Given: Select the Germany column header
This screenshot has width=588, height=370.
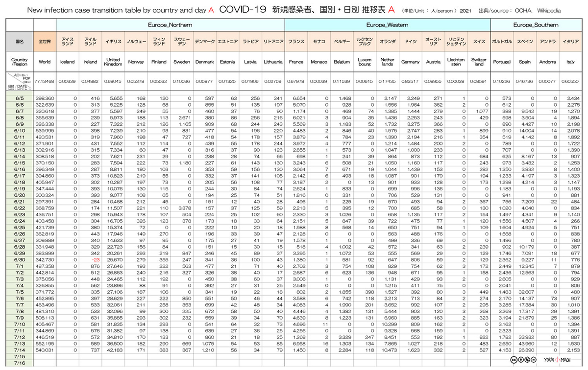Looking at the screenshot, I should 410,62.
